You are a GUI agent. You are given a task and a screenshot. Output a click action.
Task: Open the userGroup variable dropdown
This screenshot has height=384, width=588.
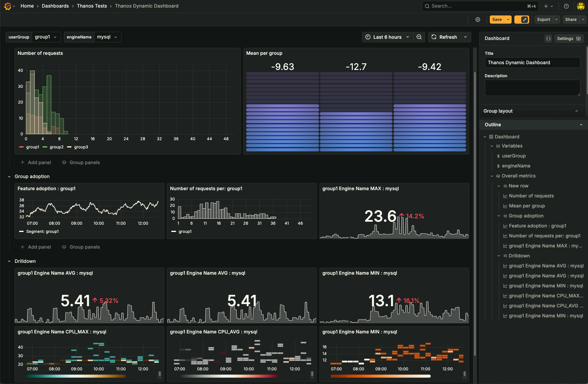click(46, 37)
